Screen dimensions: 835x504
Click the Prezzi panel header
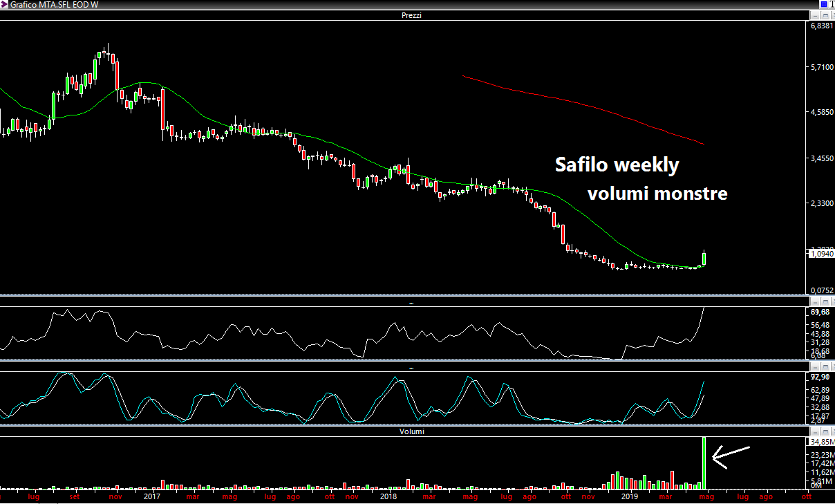point(411,15)
